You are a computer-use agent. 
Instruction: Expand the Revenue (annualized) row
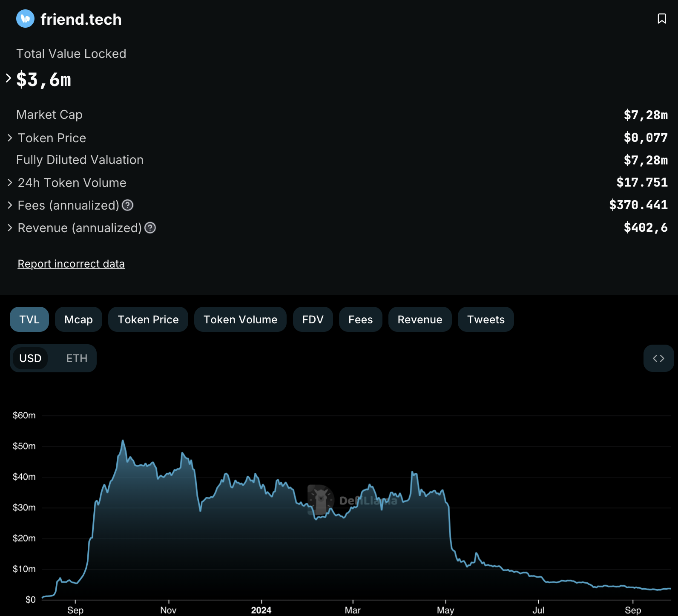tap(10, 228)
